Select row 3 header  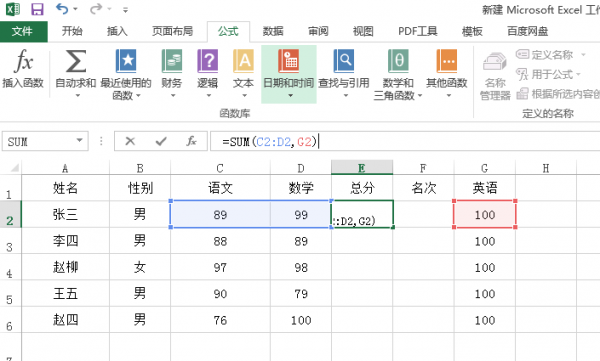(x=10, y=241)
